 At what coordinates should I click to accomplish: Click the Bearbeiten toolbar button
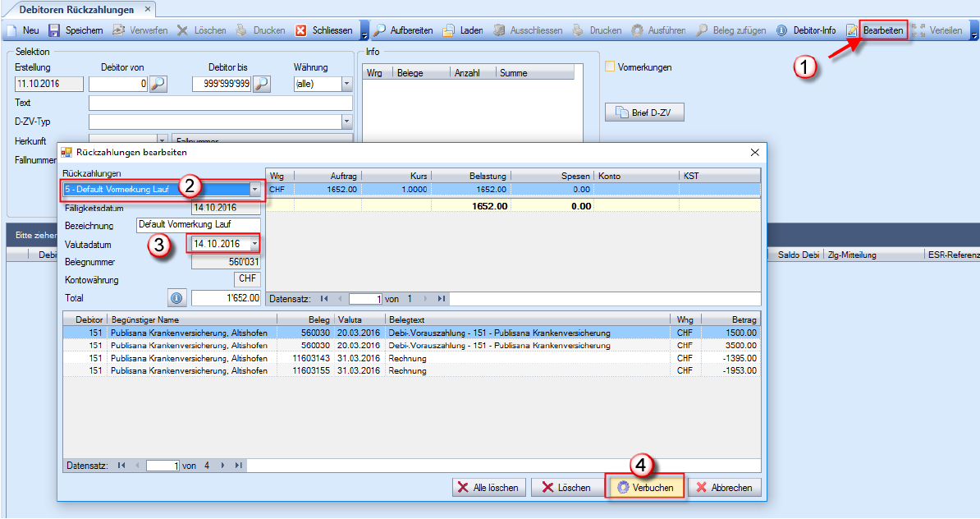[883, 30]
